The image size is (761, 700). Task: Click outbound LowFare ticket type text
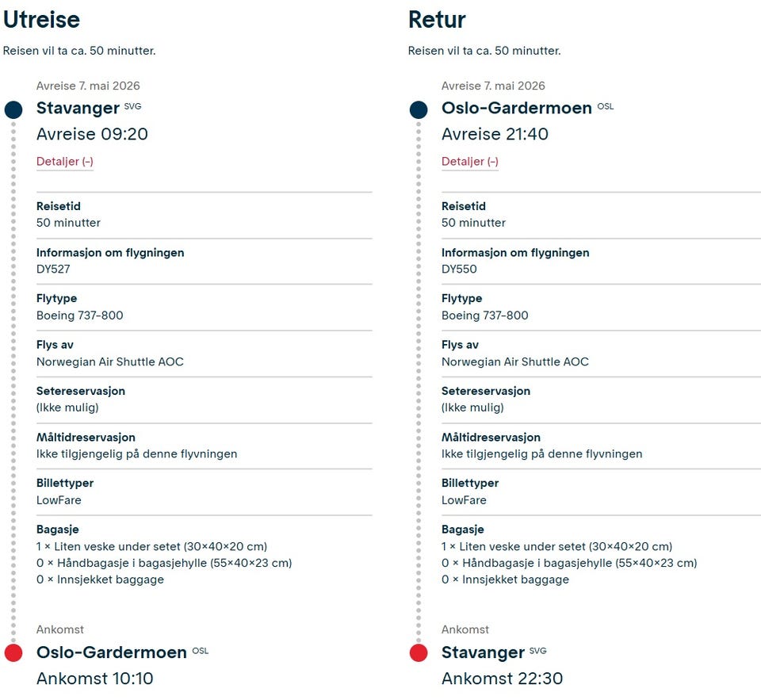59,500
